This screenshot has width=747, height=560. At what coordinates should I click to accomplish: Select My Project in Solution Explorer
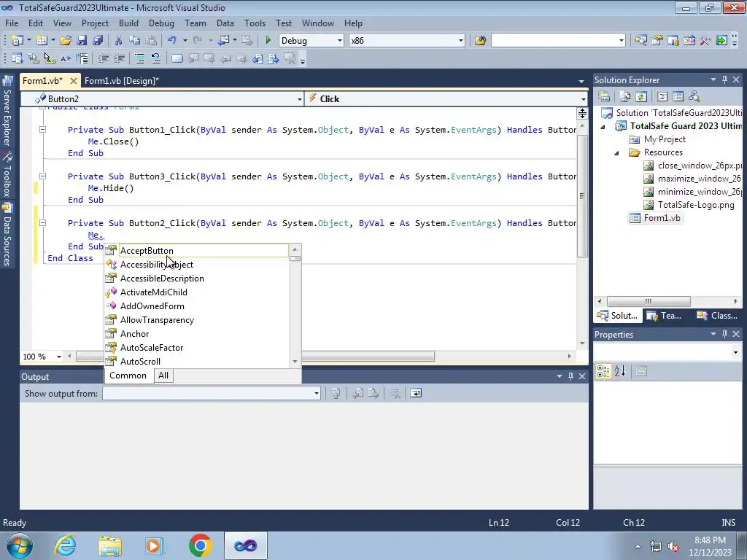click(x=664, y=139)
